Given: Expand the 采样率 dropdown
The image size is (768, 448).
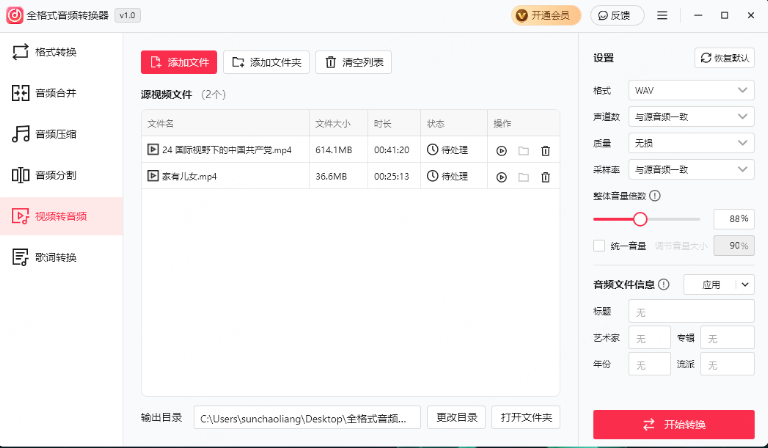Looking at the screenshot, I should [691, 169].
